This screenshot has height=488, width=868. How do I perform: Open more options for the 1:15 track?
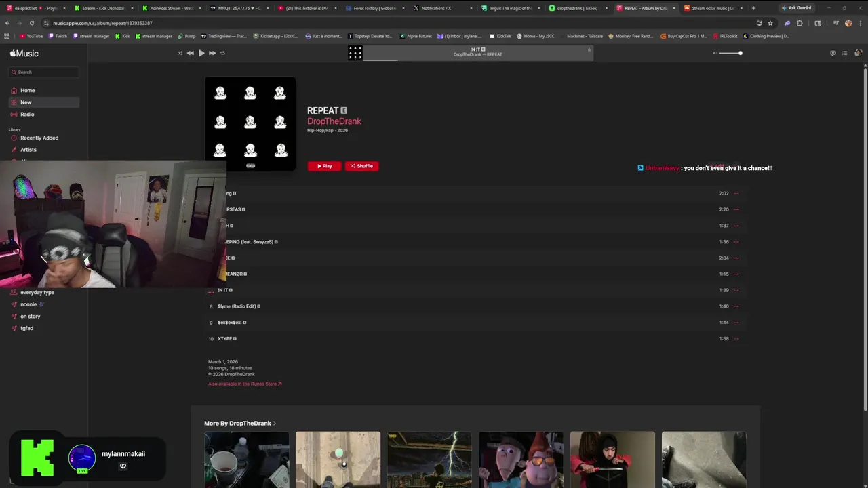(x=736, y=274)
